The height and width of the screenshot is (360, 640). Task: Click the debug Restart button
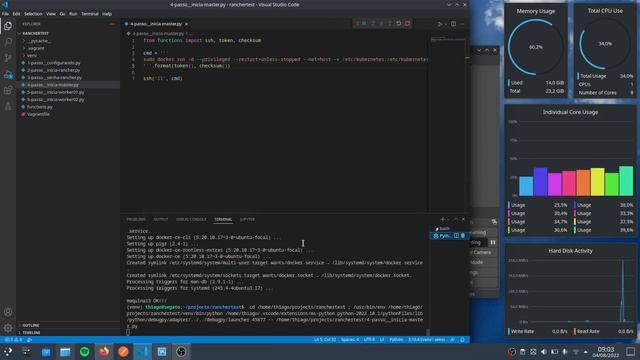tap(399, 24)
